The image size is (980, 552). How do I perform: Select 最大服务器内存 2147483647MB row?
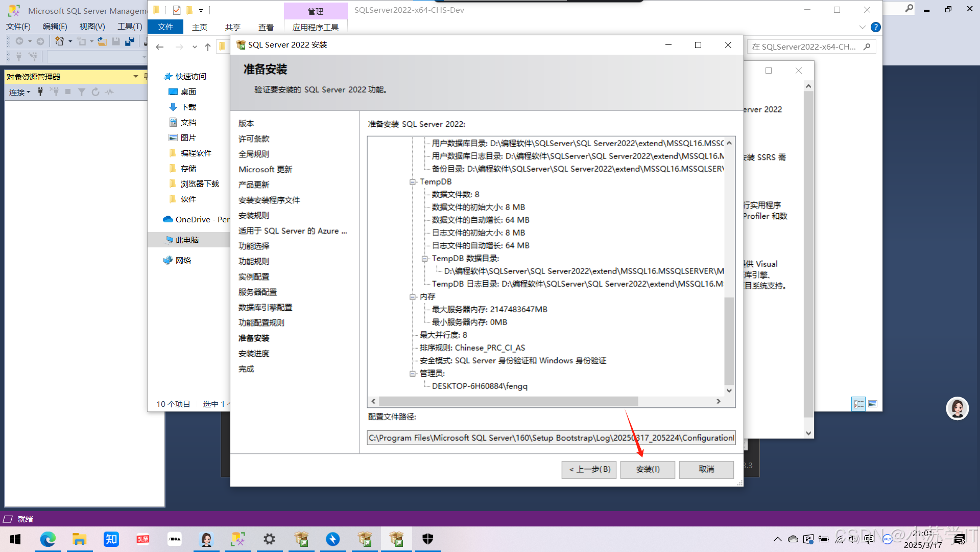click(489, 309)
